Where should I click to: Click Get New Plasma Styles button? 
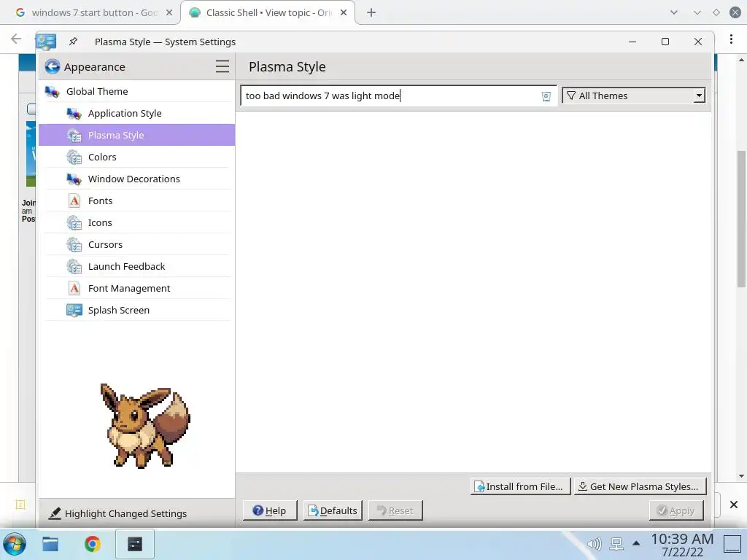640,486
